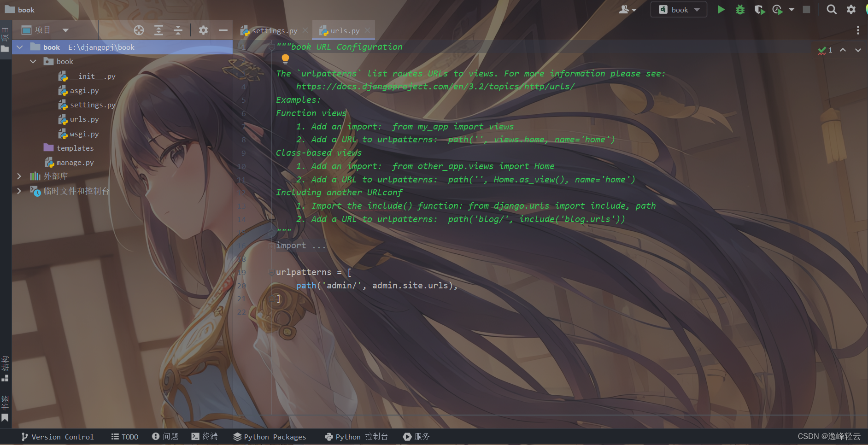868x445 pixels.
Task: Open Version Control tool window
Action: pyautogui.click(x=58, y=437)
